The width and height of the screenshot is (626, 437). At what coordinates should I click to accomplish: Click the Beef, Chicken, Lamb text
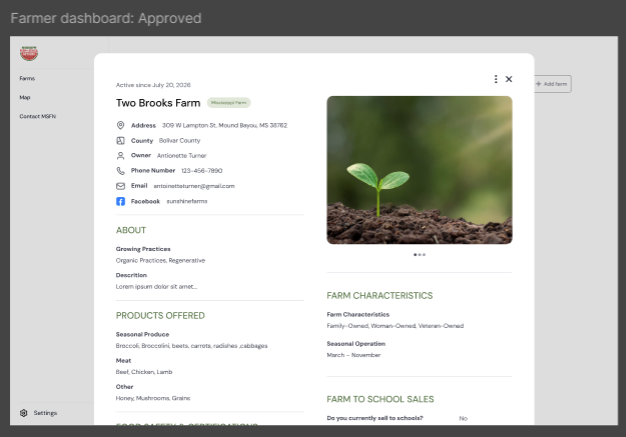tap(144, 372)
